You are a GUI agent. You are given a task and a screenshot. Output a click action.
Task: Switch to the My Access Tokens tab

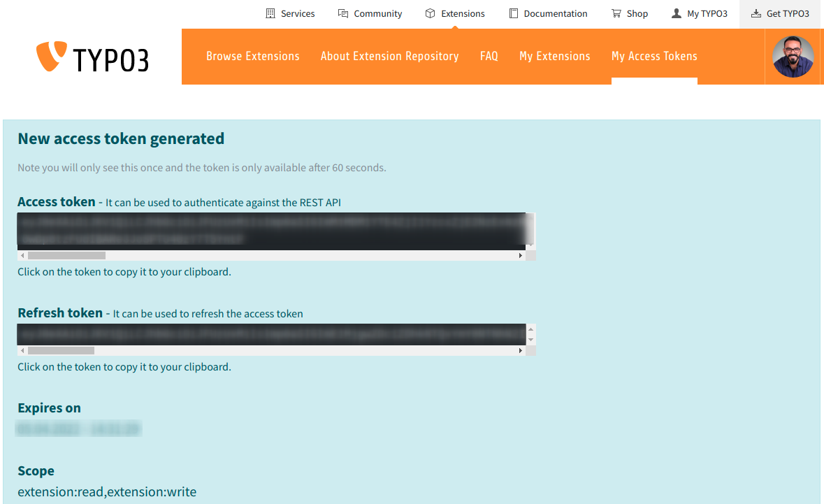coord(653,56)
